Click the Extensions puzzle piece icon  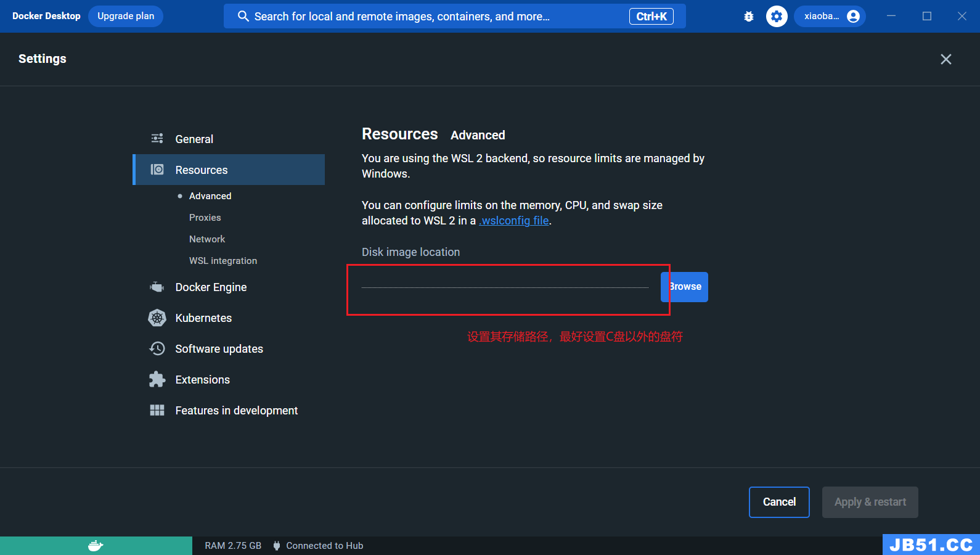[157, 379]
